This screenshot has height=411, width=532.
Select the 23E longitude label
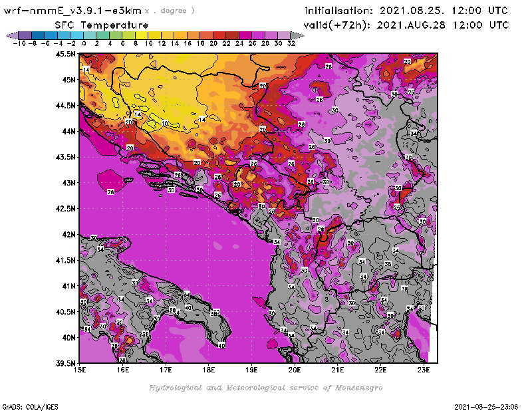(424, 370)
